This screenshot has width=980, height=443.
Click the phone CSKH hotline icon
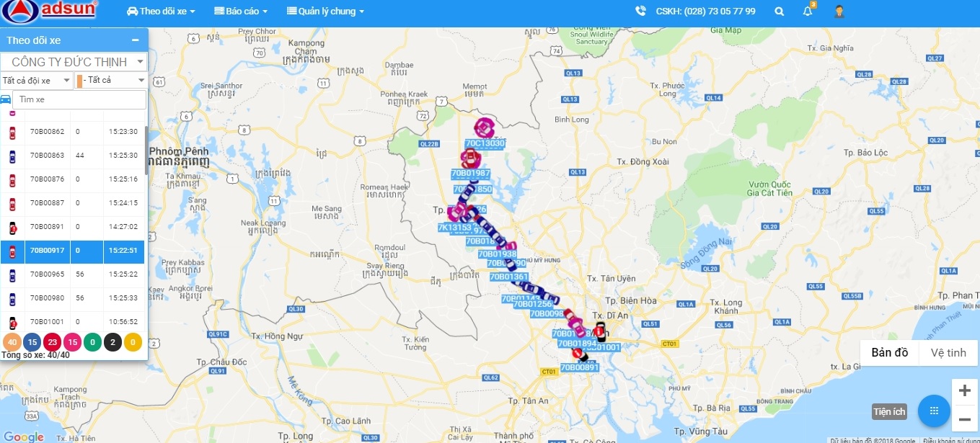click(x=640, y=12)
